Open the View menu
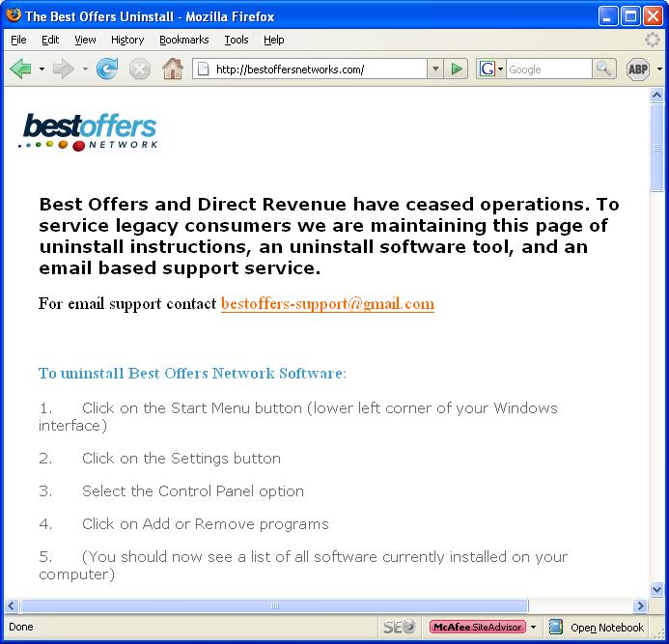 (85, 40)
